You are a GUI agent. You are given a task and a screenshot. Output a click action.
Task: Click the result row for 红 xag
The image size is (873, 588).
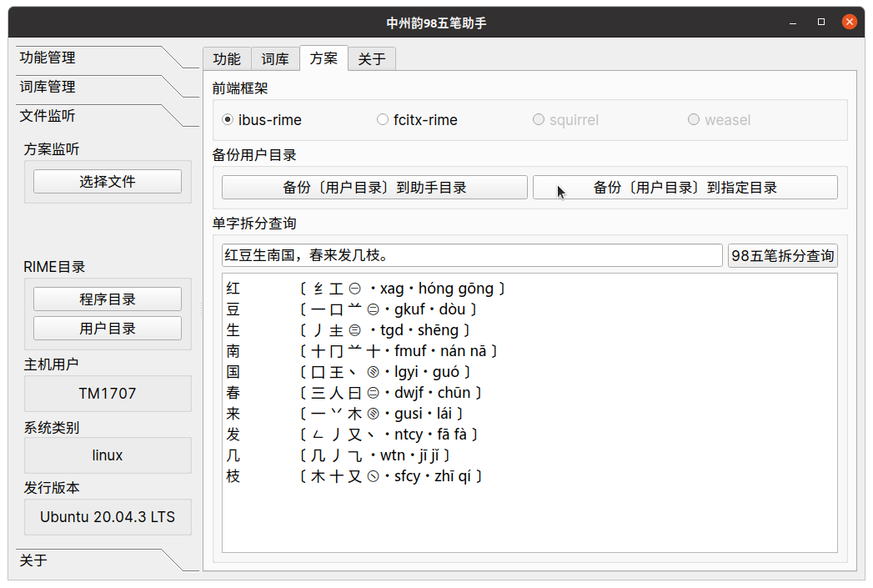366,289
